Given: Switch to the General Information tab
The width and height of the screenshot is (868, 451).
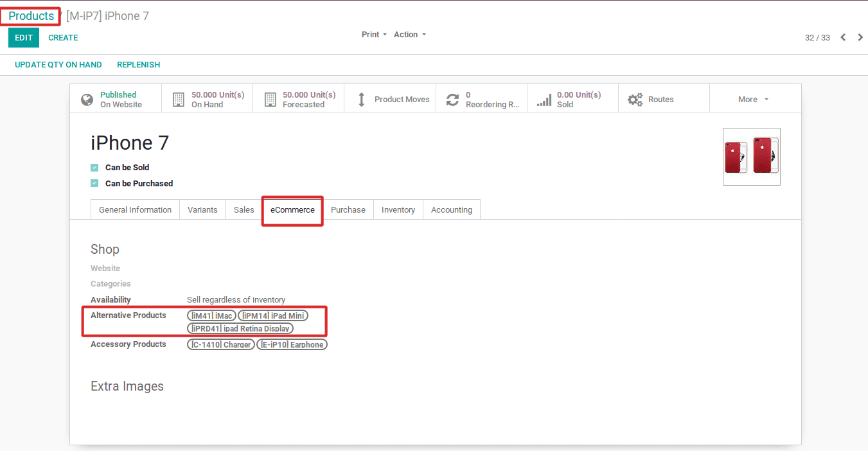Looking at the screenshot, I should point(135,210).
